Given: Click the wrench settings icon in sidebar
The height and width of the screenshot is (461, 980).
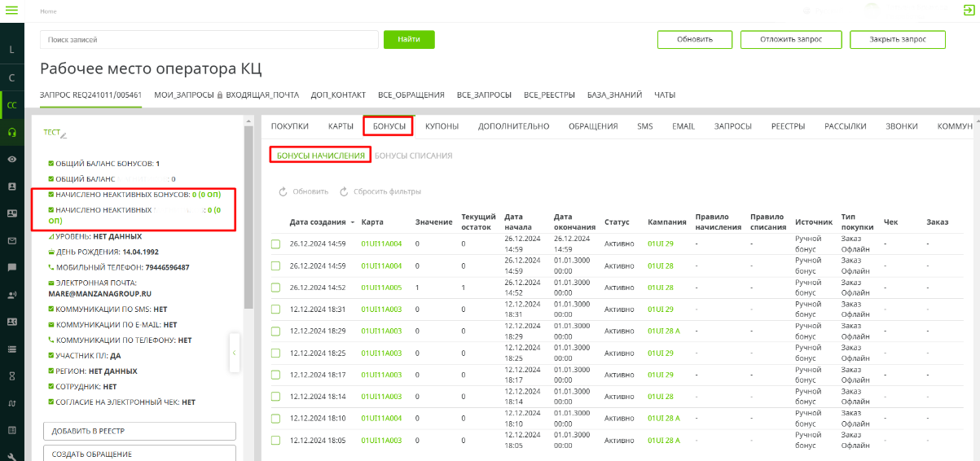Looking at the screenshot, I should 11,456.
